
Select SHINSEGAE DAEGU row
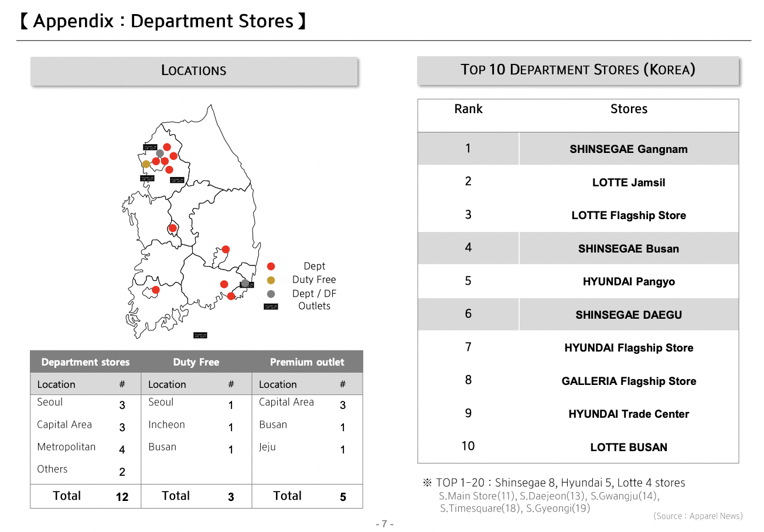click(578, 315)
